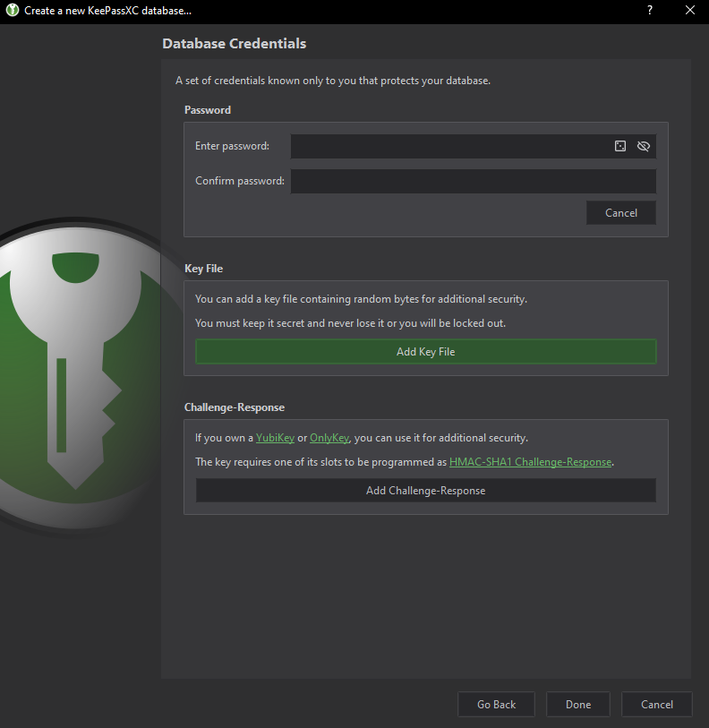Image resolution: width=709 pixels, height=728 pixels.
Task: Open the OnlyKey link
Action: 329,438
